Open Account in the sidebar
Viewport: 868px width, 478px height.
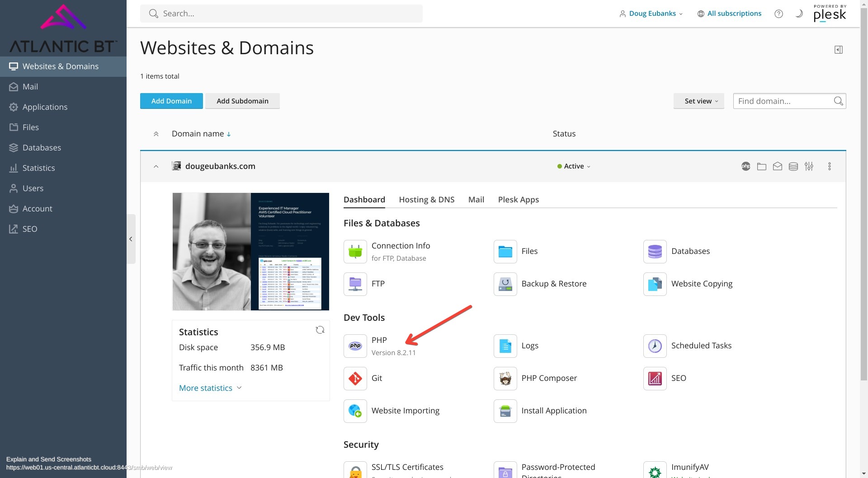point(63,209)
